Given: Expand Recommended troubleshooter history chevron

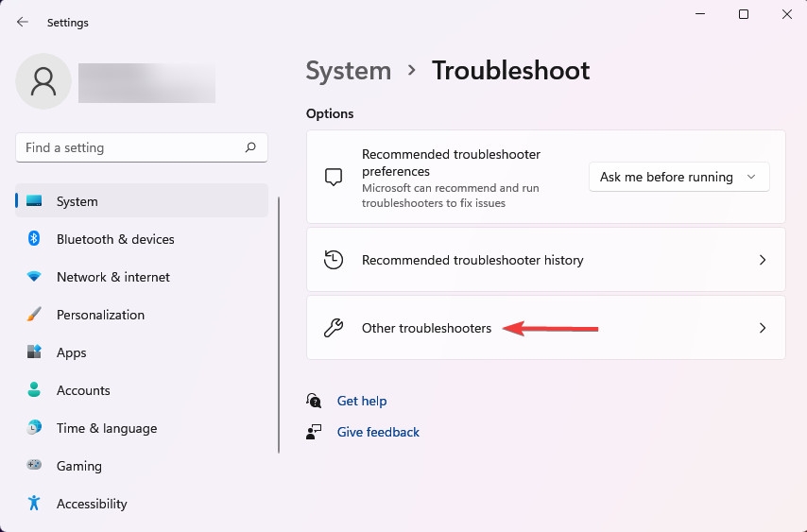Looking at the screenshot, I should 763,260.
